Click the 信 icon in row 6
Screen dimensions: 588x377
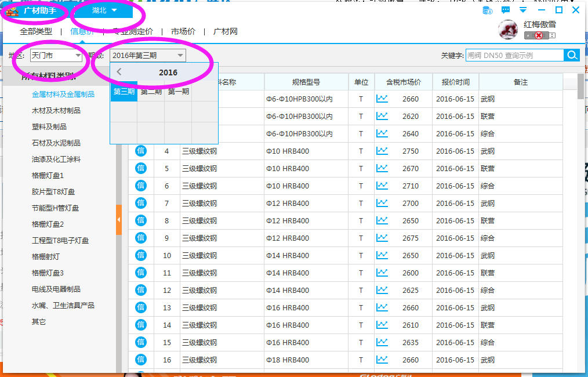(x=141, y=186)
